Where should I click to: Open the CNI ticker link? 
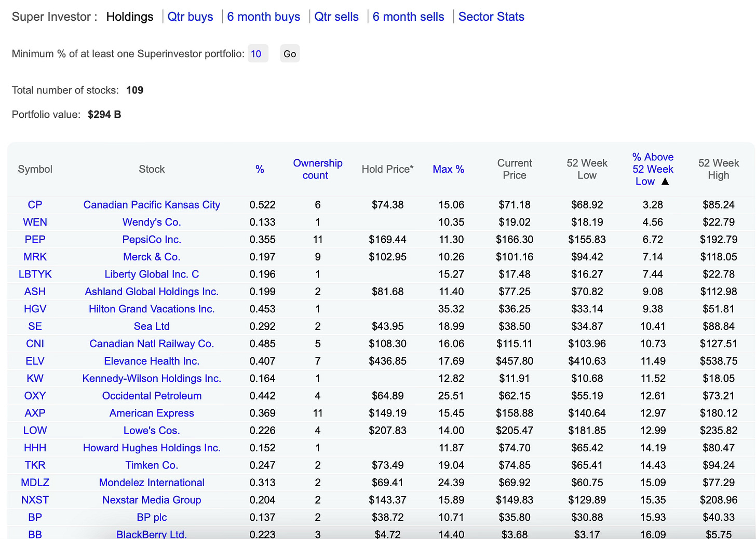(35, 343)
